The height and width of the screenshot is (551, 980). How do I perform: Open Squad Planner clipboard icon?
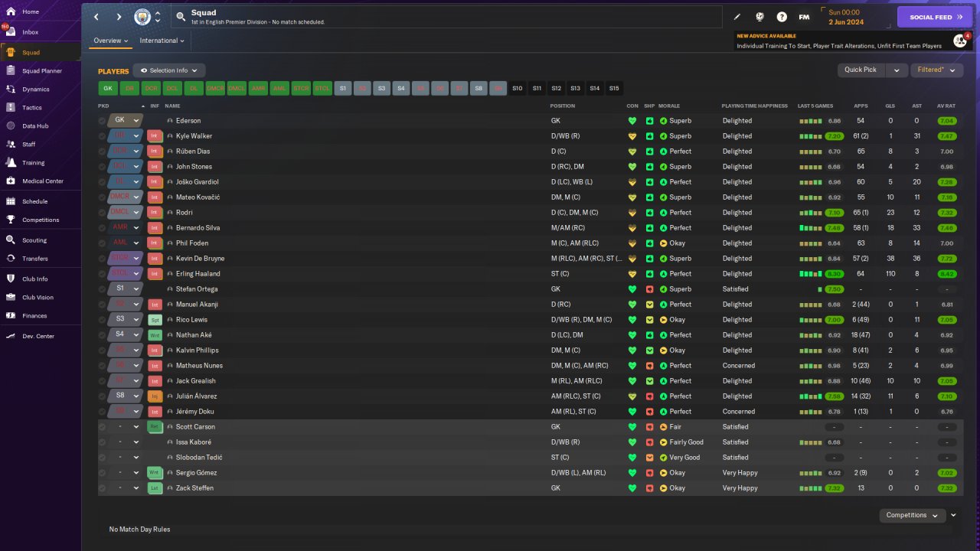pos(11,70)
